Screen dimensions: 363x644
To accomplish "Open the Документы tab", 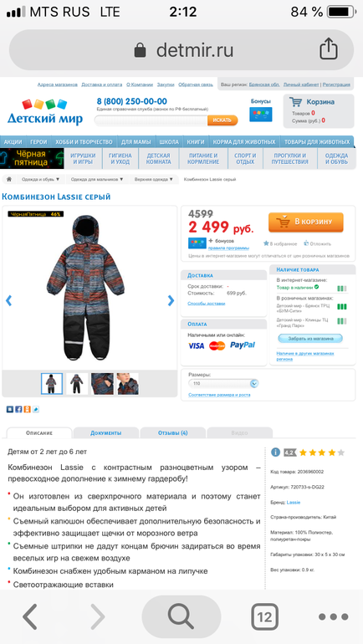I will 106,433.
